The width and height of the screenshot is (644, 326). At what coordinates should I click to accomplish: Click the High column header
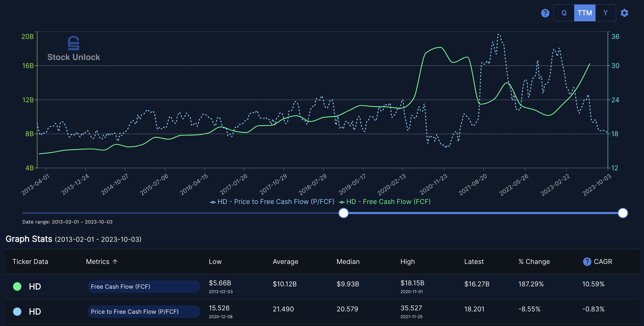pos(407,262)
